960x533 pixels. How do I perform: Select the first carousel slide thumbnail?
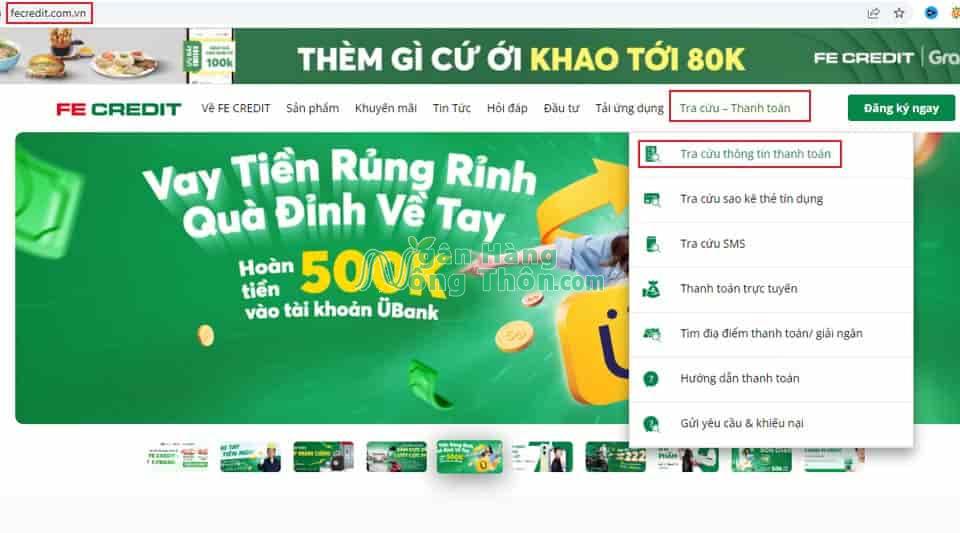click(177, 457)
